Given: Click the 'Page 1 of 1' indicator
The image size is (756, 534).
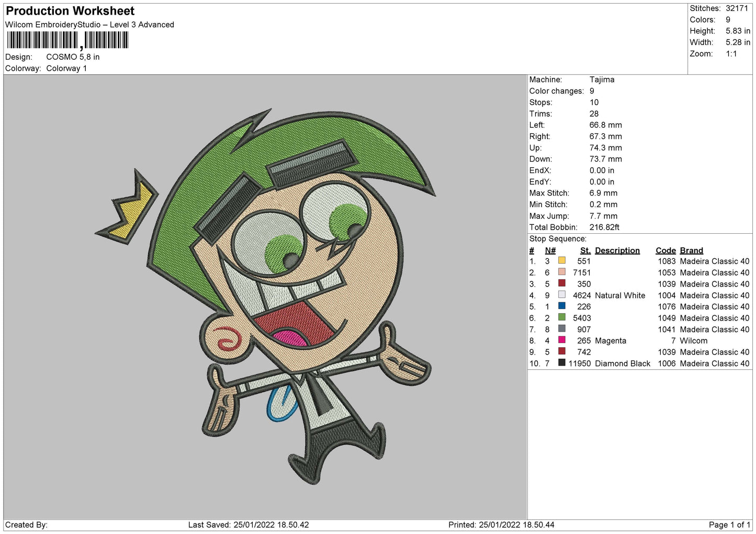Looking at the screenshot, I should (729, 525).
